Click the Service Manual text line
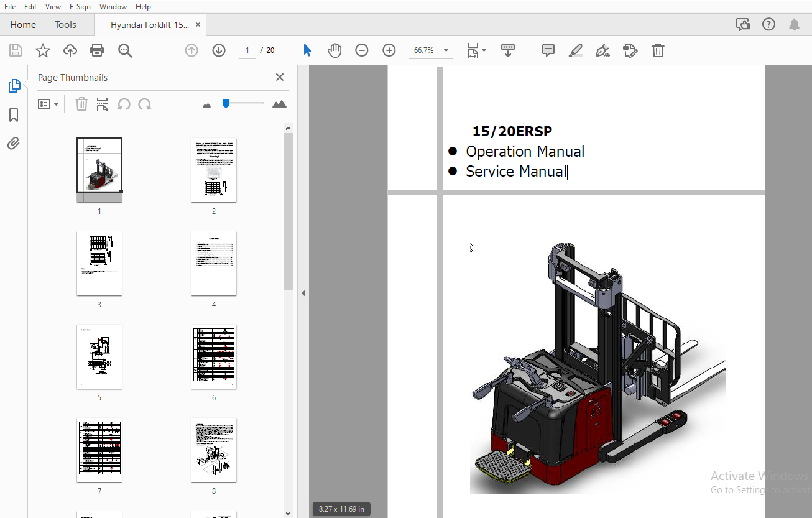The height and width of the screenshot is (518, 812). [516, 171]
